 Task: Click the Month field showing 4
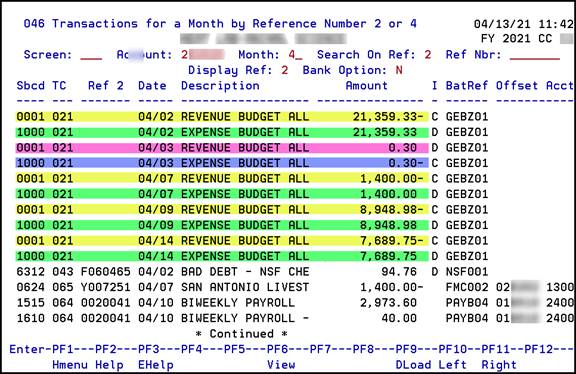295,55
